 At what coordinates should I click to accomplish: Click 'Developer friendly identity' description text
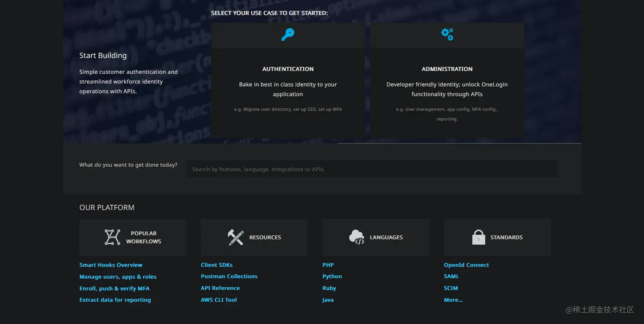point(447,90)
